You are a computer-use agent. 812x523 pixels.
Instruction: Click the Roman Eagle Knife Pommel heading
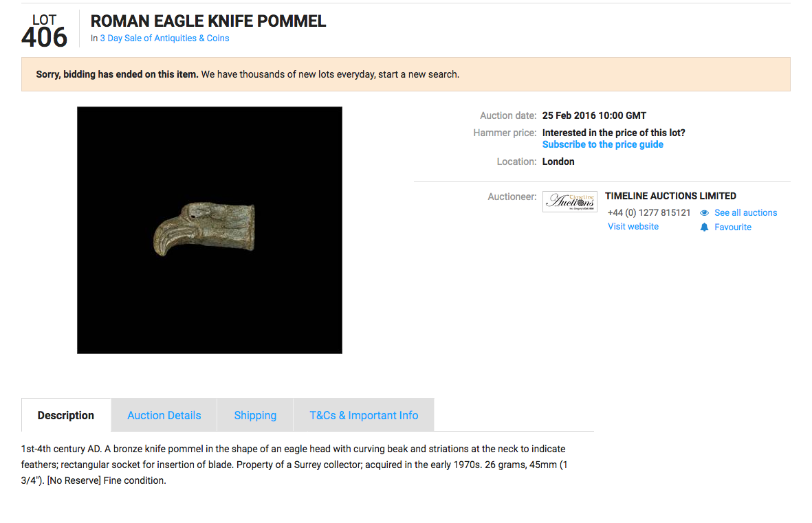pyautogui.click(x=208, y=21)
